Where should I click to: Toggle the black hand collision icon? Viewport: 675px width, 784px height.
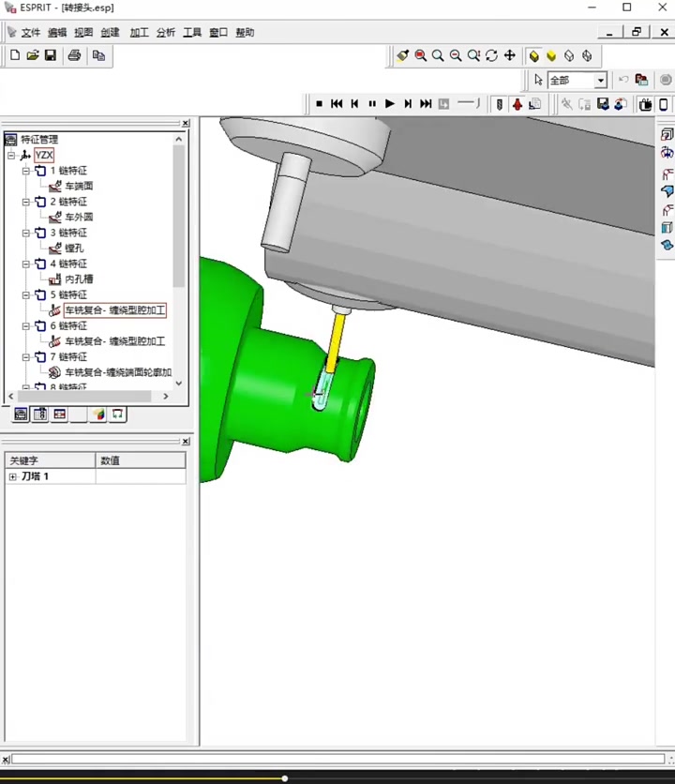(646, 104)
